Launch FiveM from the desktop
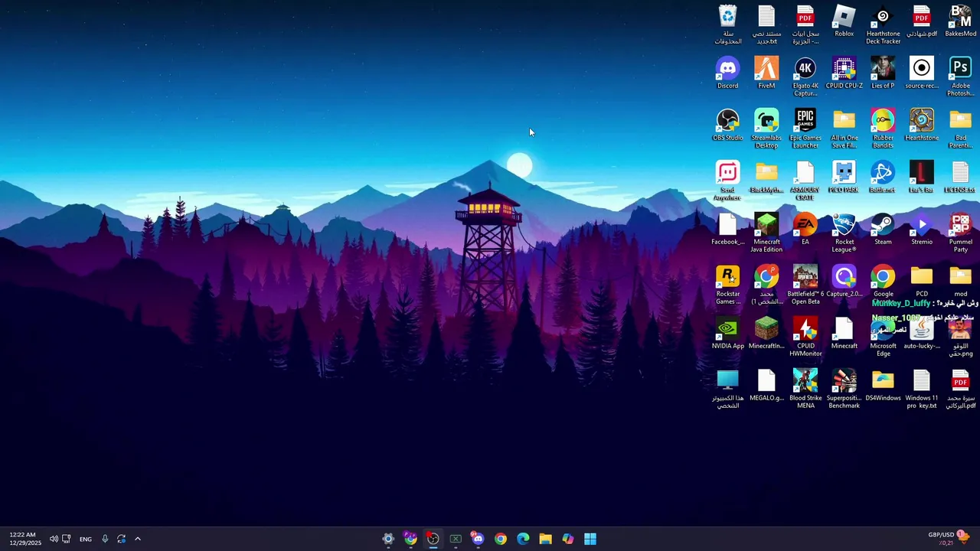Image resolution: width=980 pixels, height=551 pixels. tap(766, 73)
